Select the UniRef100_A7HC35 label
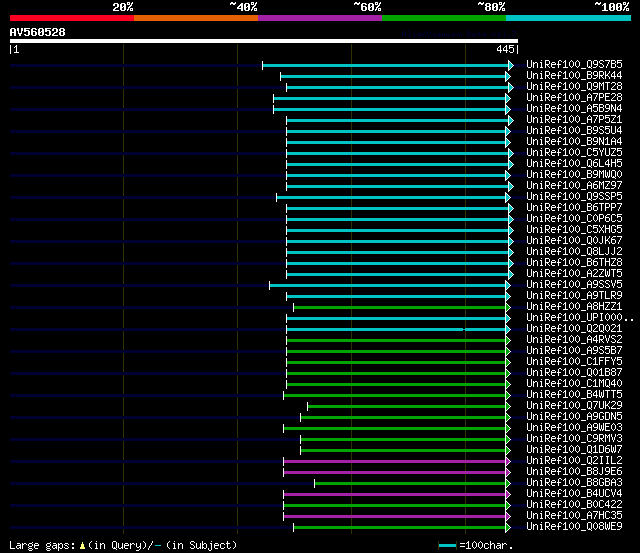 574,516
